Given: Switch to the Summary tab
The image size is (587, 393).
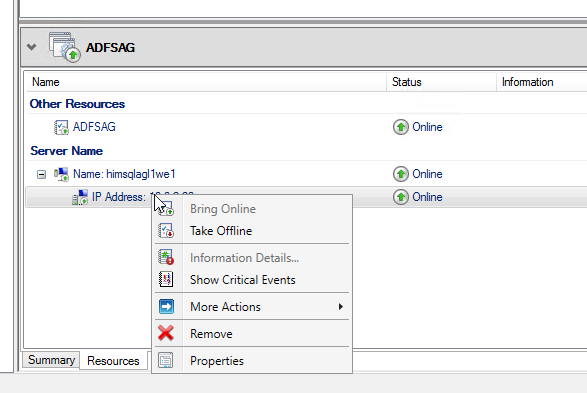Looking at the screenshot, I should click(51, 360).
